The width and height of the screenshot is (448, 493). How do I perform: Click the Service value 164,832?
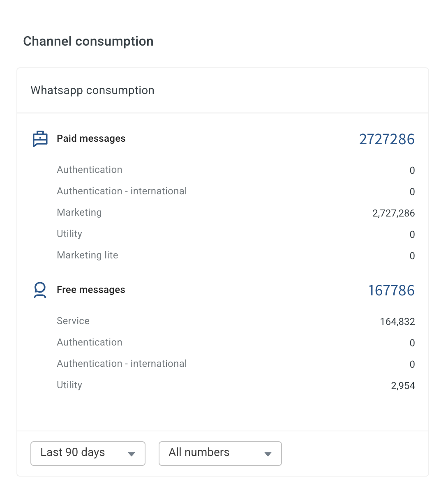pyautogui.click(x=397, y=322)
